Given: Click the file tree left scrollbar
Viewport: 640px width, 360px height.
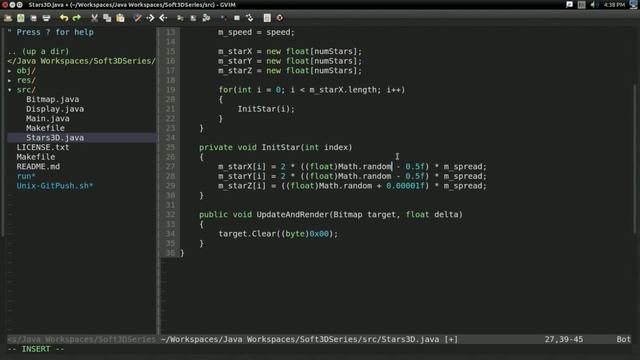Looking at the screenshot, I should click(x=2, y=133).
